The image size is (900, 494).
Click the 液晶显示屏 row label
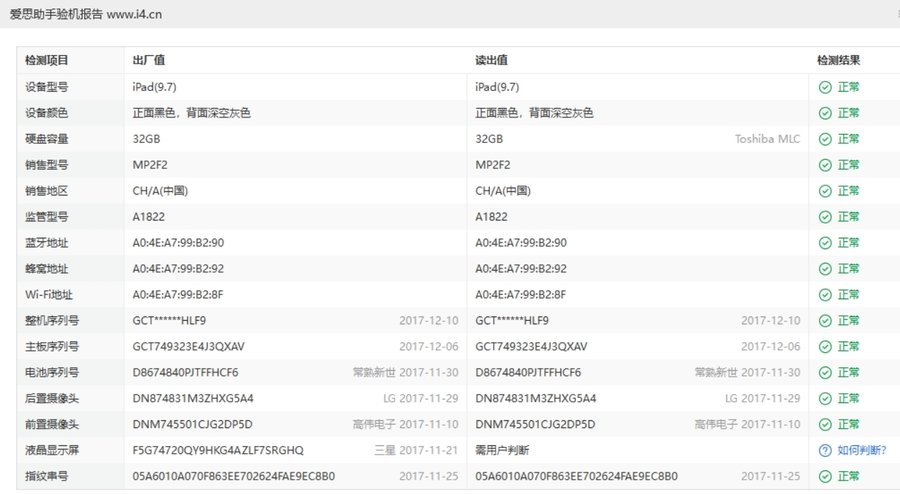click(x=52, y=450)
